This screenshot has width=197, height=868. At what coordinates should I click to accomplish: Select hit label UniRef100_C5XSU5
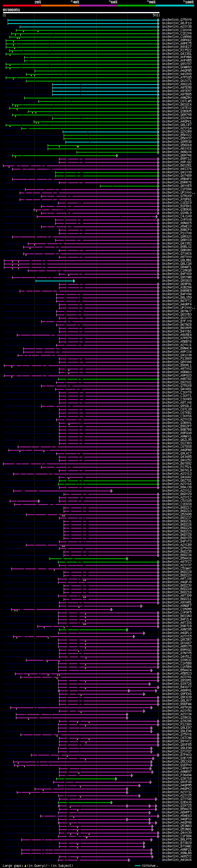coord(177,501)
